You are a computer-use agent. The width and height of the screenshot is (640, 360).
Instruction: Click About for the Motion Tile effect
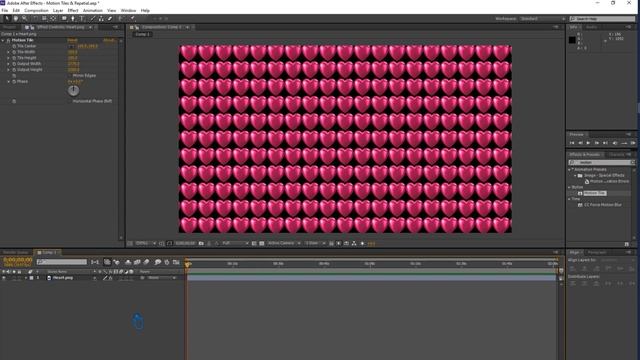click(109, 40)
